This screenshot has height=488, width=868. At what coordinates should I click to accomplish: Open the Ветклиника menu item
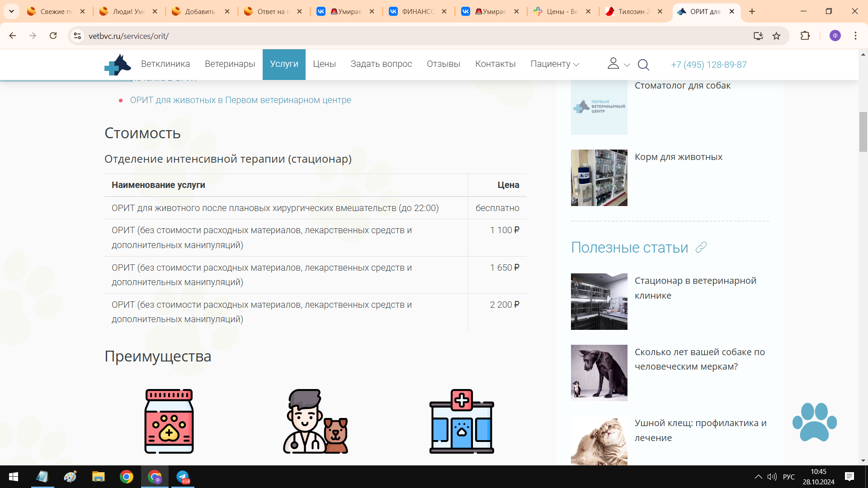[165, 64]
